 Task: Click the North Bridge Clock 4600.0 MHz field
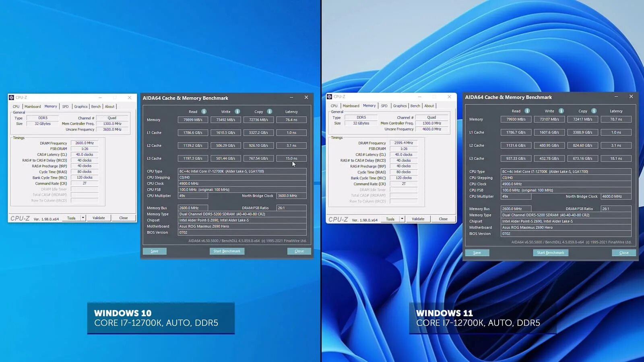pos(616,196)
